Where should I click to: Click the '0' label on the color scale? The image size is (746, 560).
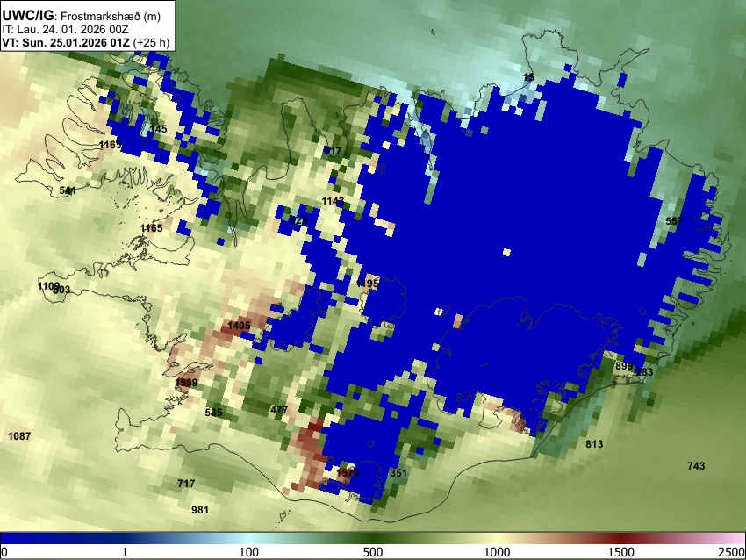(4, 552)
